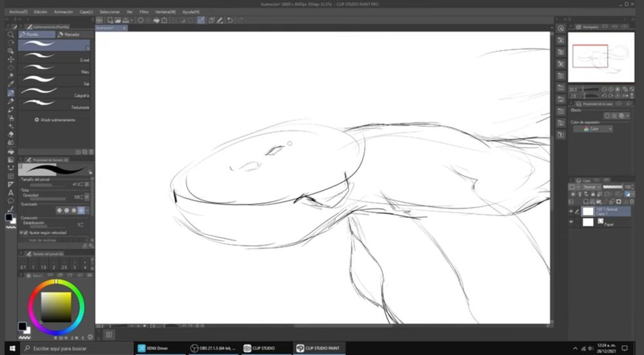This screenshot has width=644, height=355.
Task: Select the second anti-aliasing option
Action: 66,211
